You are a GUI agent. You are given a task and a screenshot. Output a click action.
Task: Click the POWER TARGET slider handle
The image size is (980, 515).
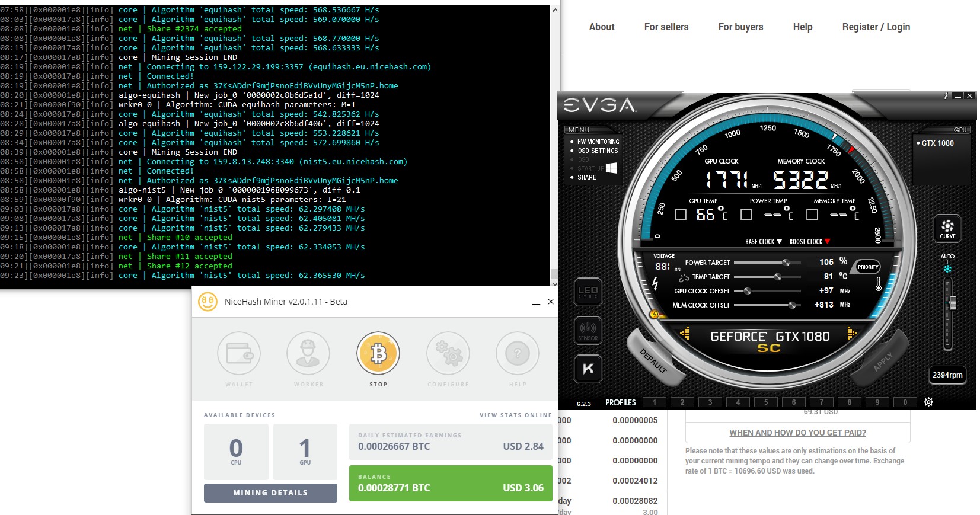coord(786,263)
